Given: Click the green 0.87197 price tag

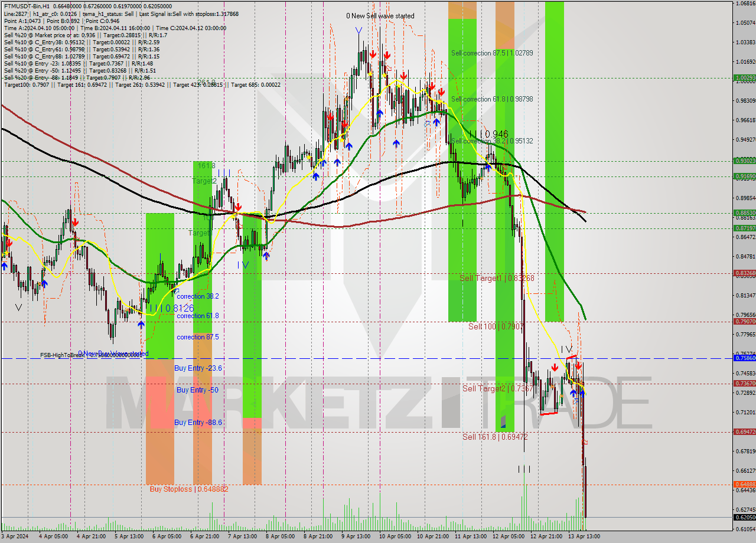Looking at the screenshot, I should [x=744, y=228].
